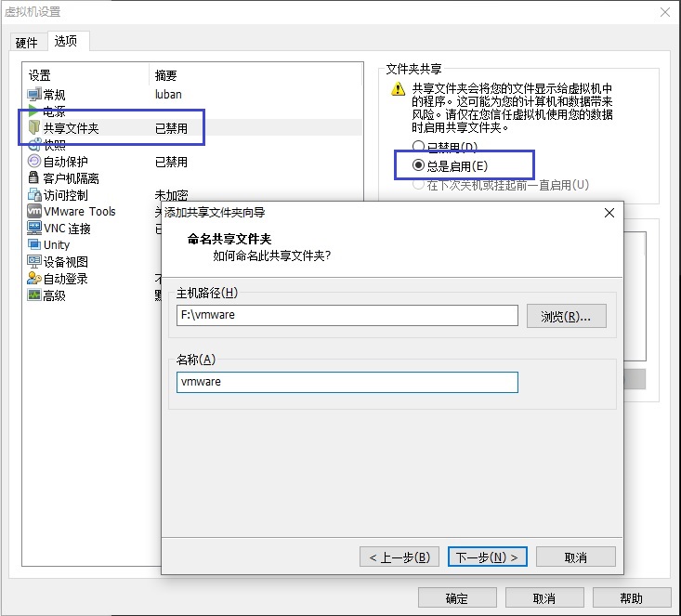Select the Appliance View (设备视图) icon
Image resolution: width=681 pixels, height=616 pixels.
34,262
